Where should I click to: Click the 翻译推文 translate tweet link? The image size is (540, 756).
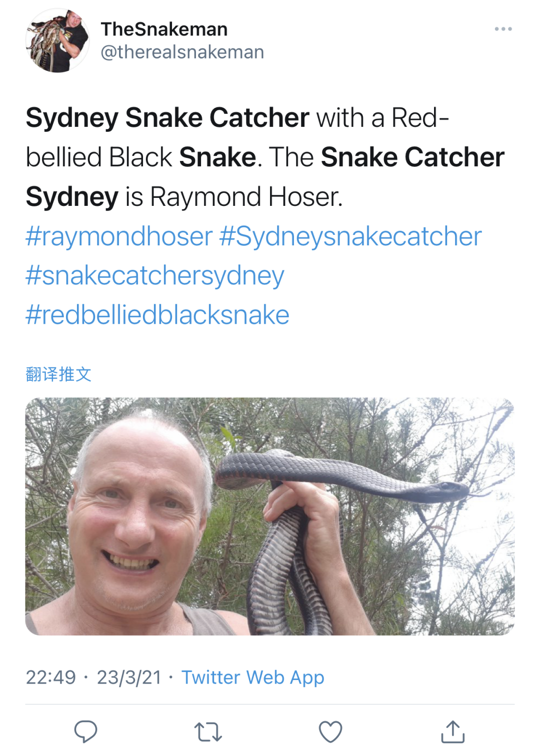(58, 374)
